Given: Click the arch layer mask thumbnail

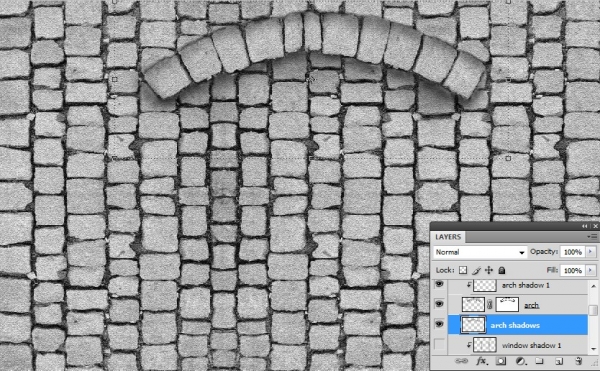Looking at the screenshot, I should (x=507, y=304).
